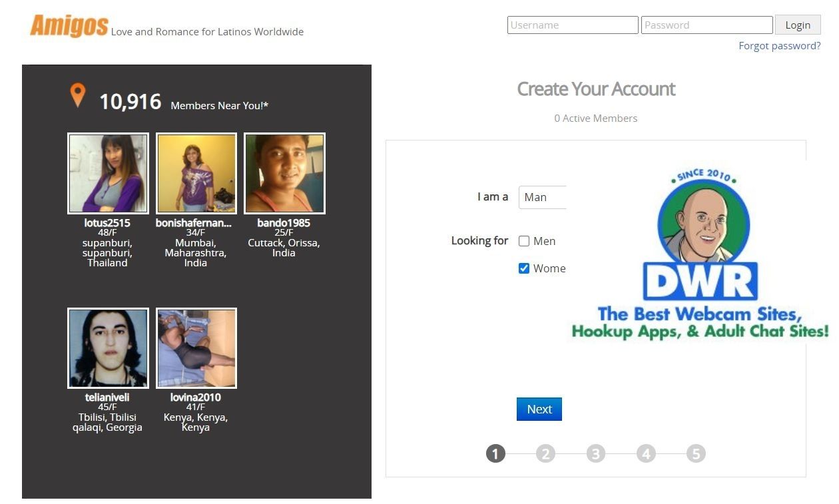Open bonishafernan's profile photo
839x504 pixels.
(196, 173)
